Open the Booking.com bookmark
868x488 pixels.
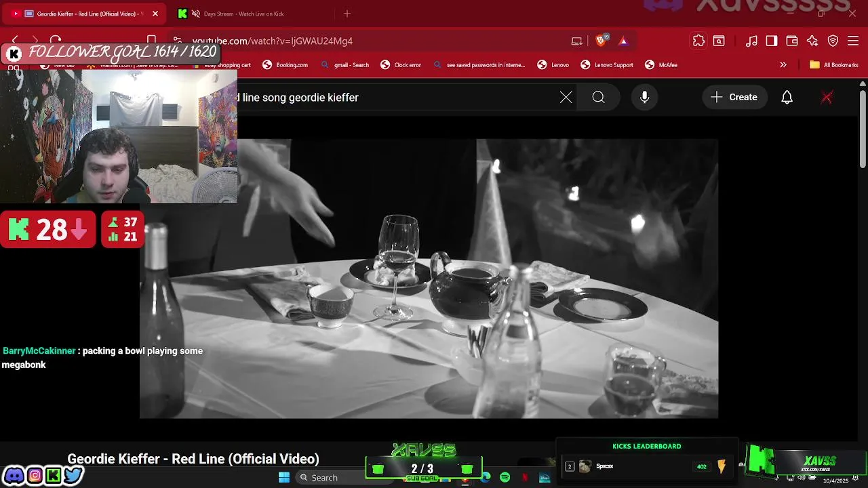pos(285,65)
